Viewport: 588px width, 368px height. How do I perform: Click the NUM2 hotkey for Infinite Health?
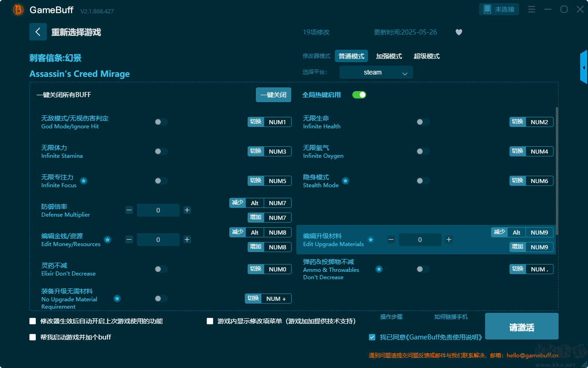click(539, 122)
